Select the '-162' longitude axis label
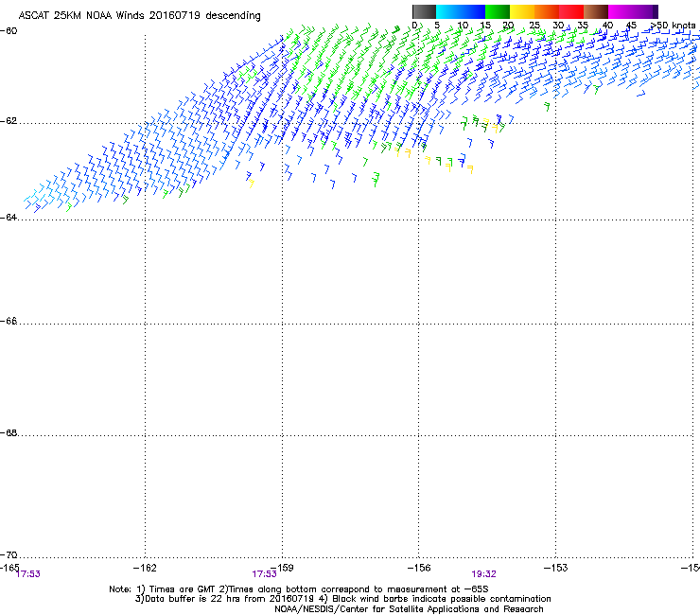The height and width of the screenshot is (615, 700). (145, 568)
